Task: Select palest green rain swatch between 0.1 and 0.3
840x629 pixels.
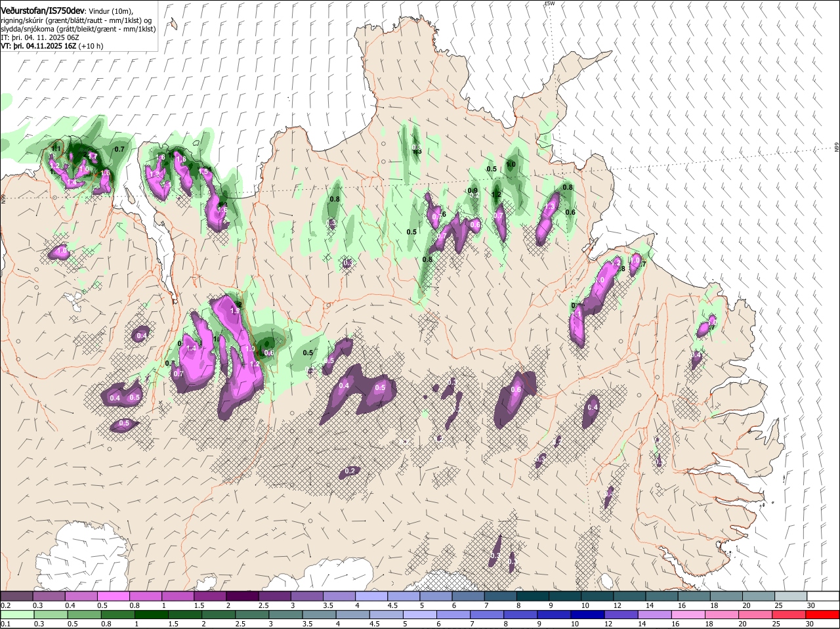Action: [16, 615]
